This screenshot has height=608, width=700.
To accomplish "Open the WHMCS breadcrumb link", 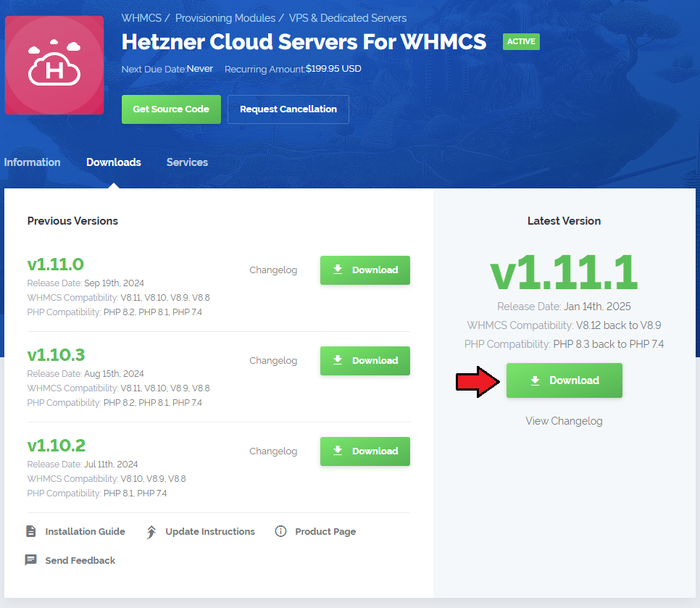I will [141, 18].
